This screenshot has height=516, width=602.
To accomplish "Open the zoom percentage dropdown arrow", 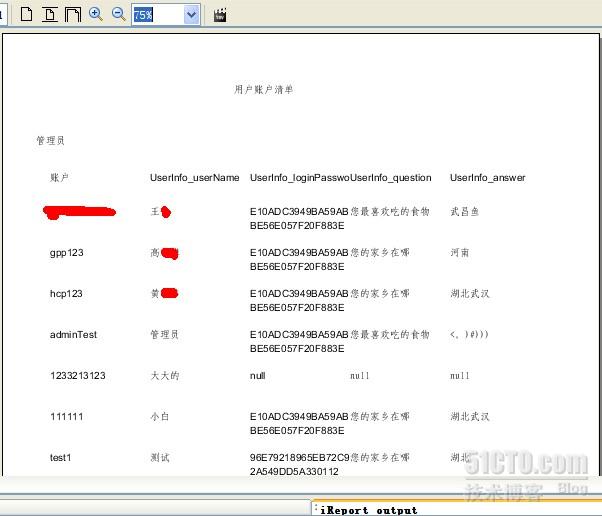I will (x=191, y=15).
